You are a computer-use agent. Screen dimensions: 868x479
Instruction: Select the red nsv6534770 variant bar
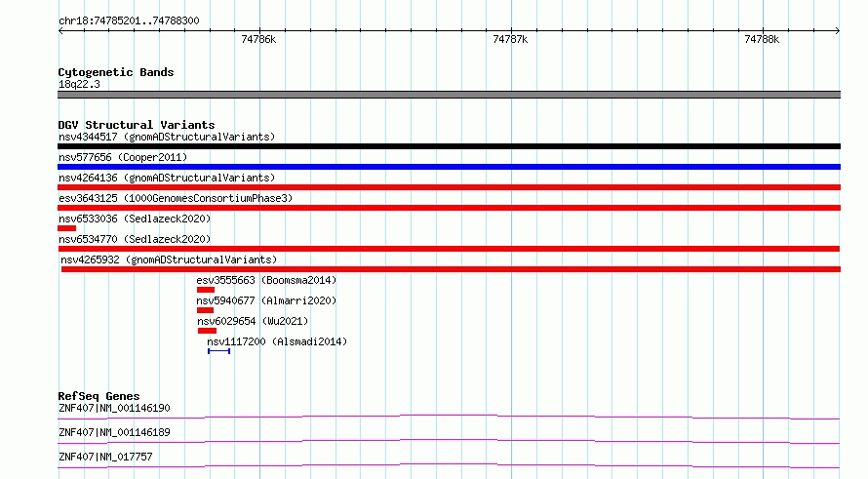pos(449,249)
